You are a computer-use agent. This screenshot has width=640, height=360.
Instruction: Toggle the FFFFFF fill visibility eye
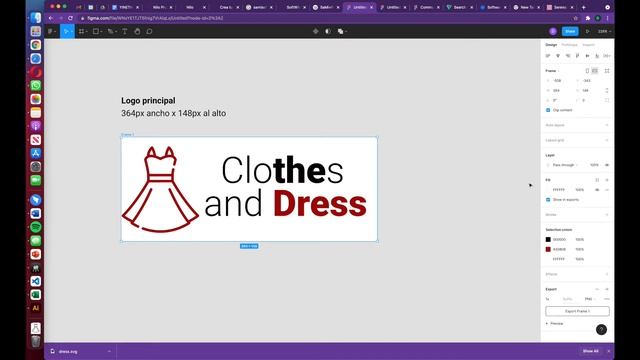[x=597, y=190]
